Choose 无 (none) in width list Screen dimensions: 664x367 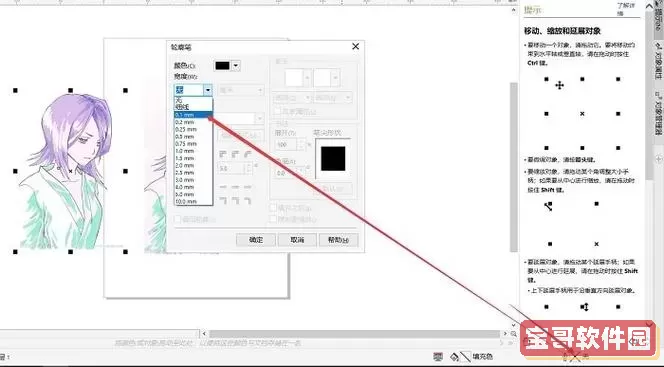click(x=193, y=100)
